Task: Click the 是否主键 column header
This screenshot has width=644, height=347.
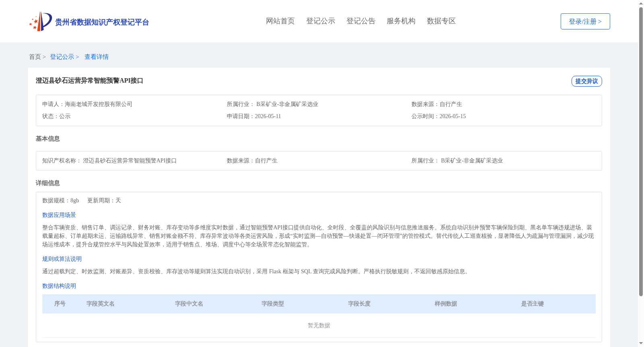Action: tap(533, 303)
